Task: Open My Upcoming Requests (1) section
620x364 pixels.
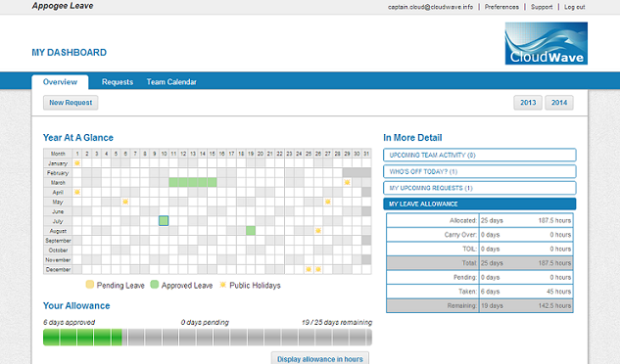Action: (x=479, y=188)
